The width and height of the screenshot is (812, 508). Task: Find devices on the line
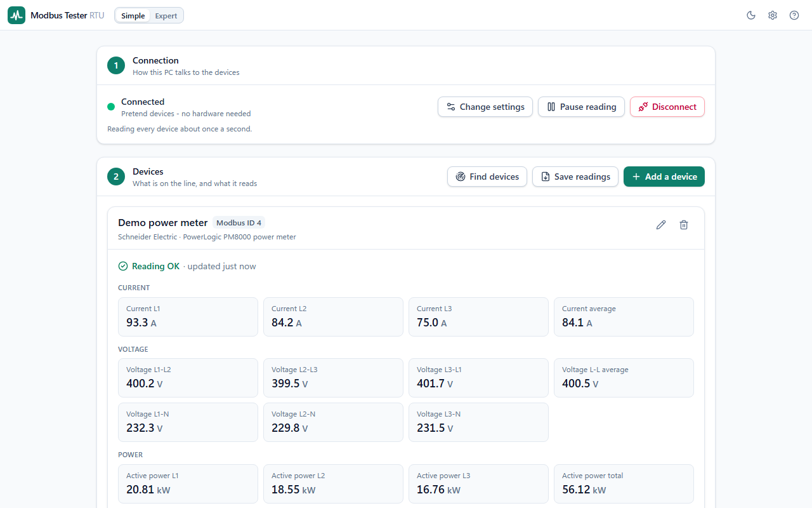click(x=487, y=177)
